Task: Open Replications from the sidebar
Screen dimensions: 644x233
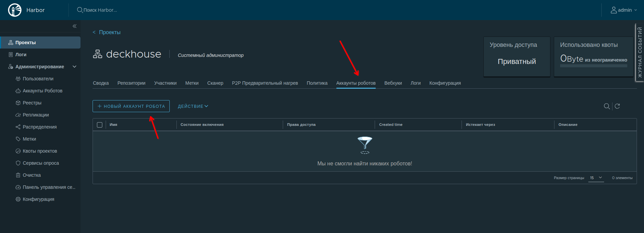Action: pyautogui.click(x=36, y=115)
